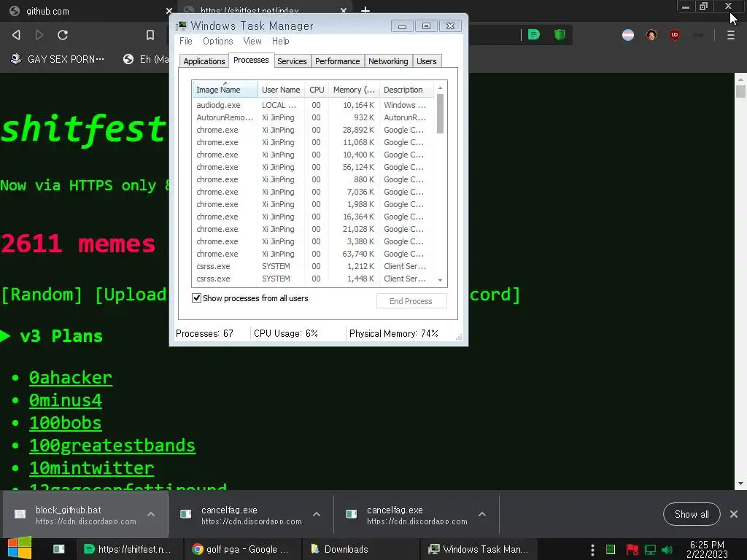Sort processes by Image Name column

click(x=225, y=90)
